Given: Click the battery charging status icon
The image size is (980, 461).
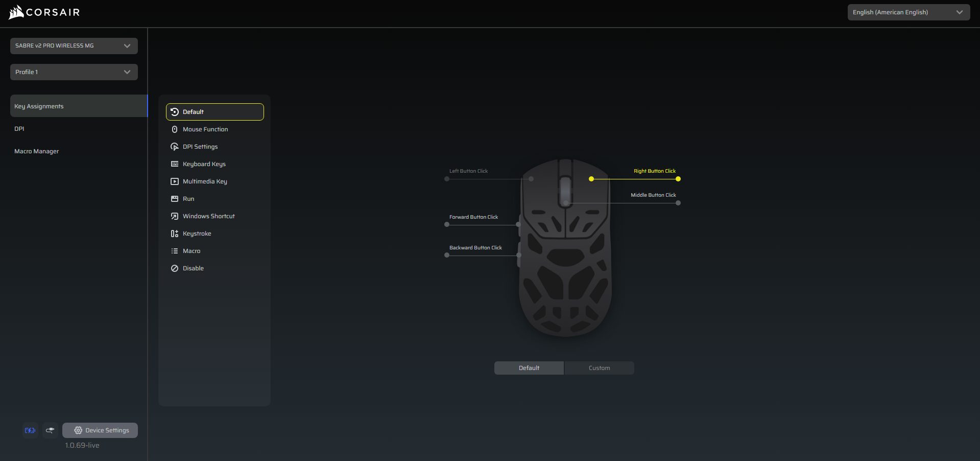Looking at the screenshot, I should point(30,430).
